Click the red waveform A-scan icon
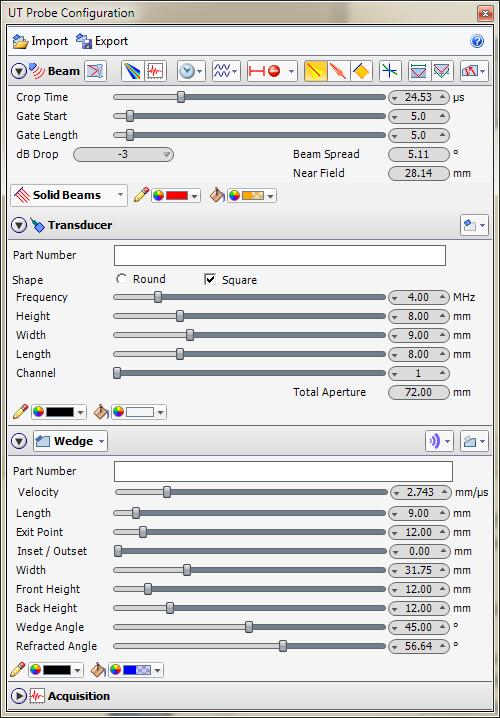The width and height of the screenshot is (500, 718). click(155, 71)
